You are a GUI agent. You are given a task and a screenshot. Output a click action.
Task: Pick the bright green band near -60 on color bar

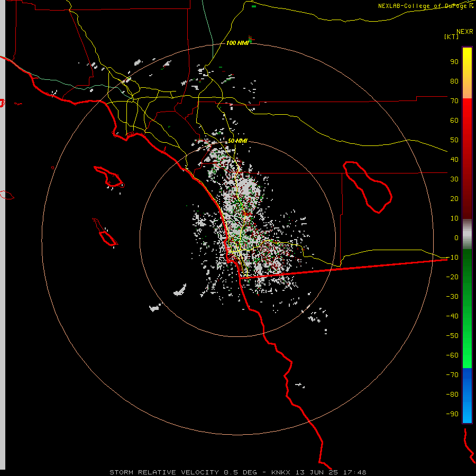[467, 356]
